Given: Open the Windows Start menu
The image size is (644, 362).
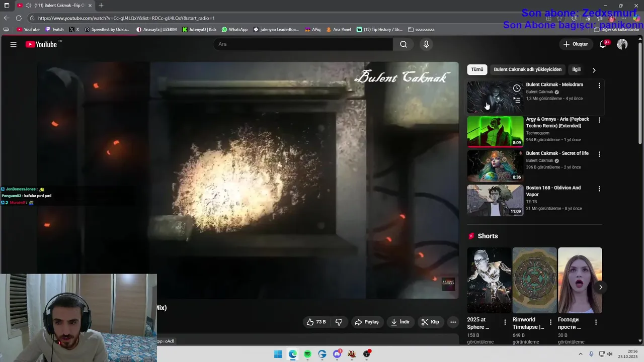Looking at the screenshot, I should pos(278,354).
